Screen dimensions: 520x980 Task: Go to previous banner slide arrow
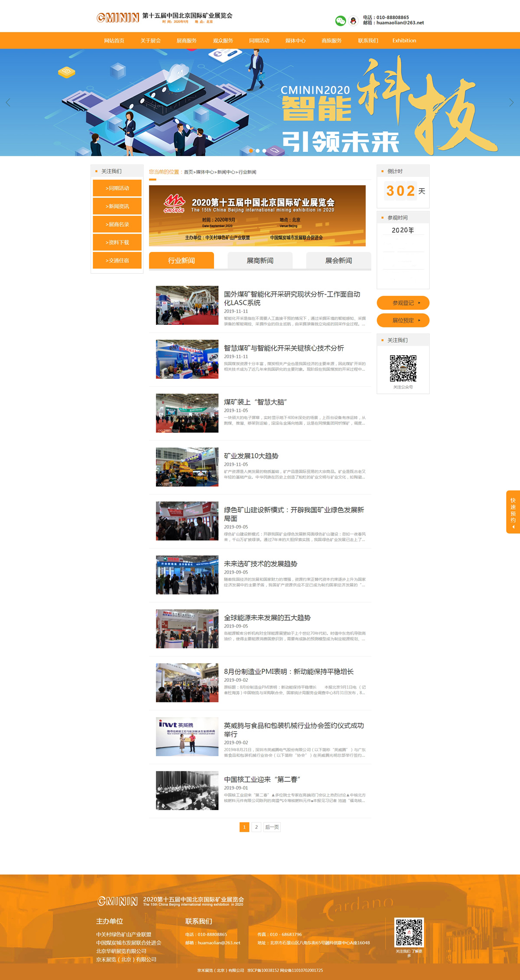8,102
